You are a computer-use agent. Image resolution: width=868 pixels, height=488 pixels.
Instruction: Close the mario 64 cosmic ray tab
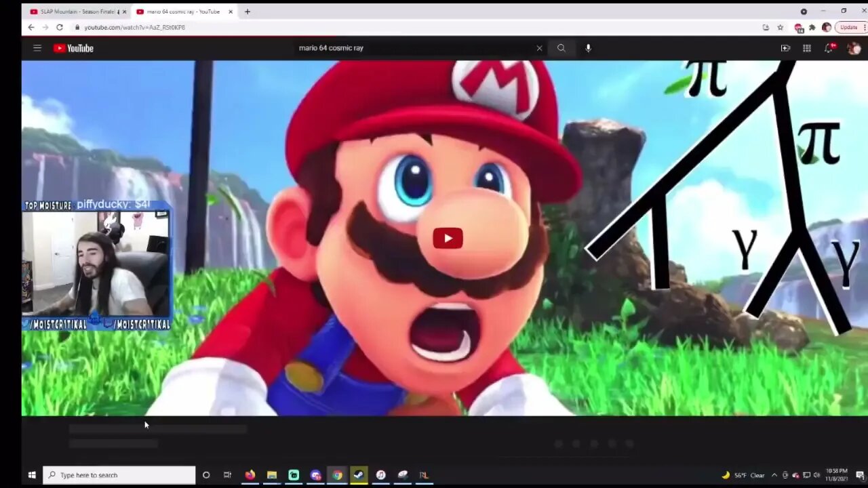tap(231, 12)
